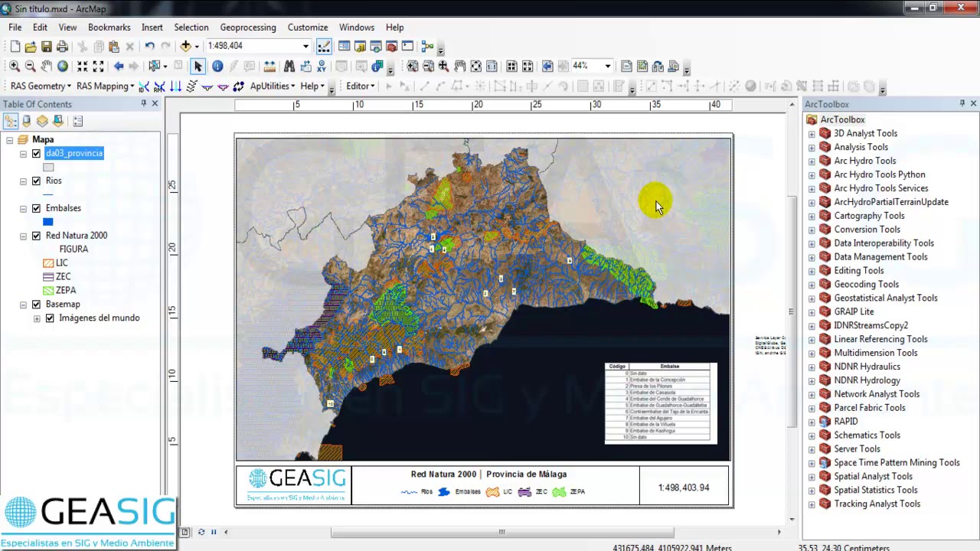This screenshot has height=551, width=980.
Task: Open Change Layout dialog
Action: (x=658, y=67)
